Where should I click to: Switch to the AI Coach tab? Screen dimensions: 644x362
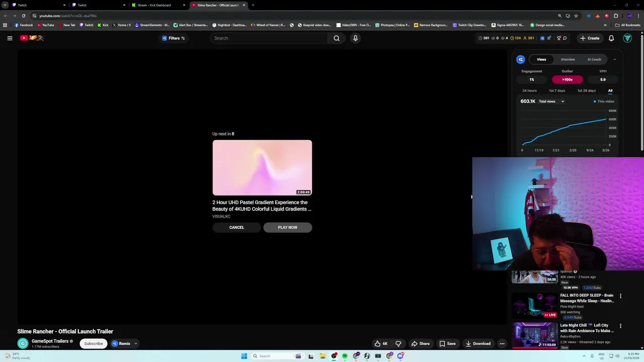click(x=594, y=59)
